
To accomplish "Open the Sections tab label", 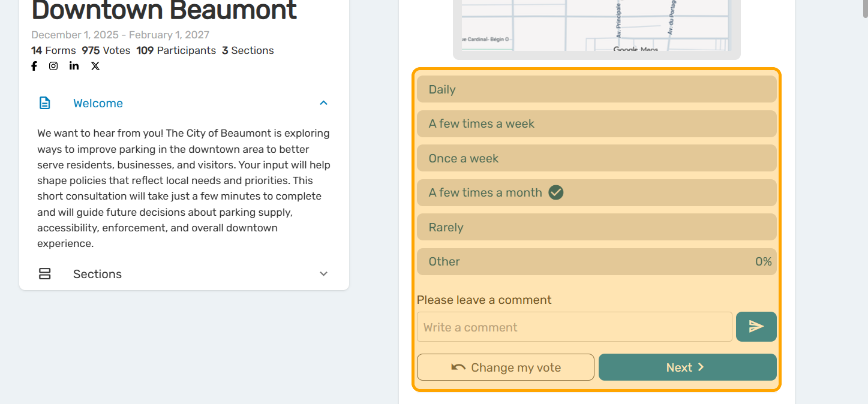I will coord(97,274).
